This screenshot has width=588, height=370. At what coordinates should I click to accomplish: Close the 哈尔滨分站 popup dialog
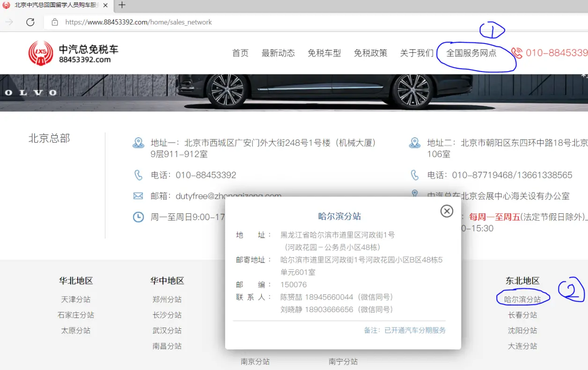(447, 211)
